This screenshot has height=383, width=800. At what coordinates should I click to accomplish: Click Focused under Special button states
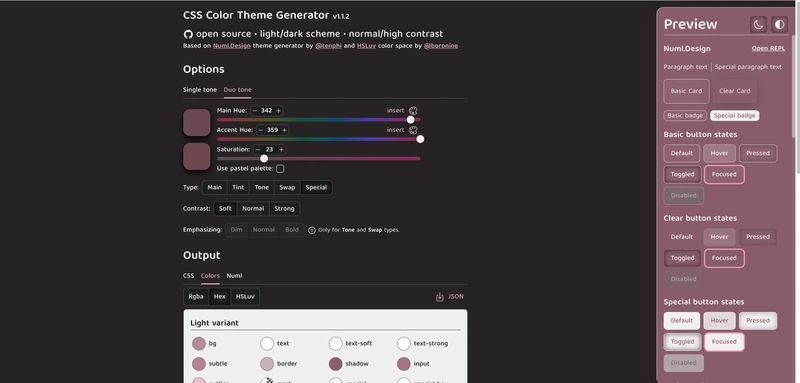(724, 342)
